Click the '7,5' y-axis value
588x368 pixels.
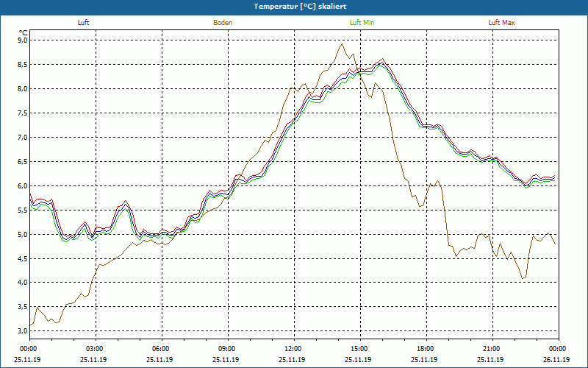23,113
